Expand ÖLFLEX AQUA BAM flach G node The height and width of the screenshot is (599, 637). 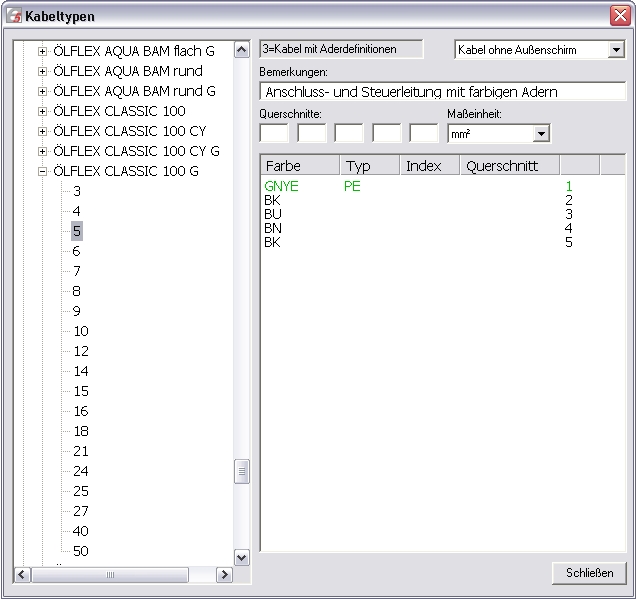point(42,51)
